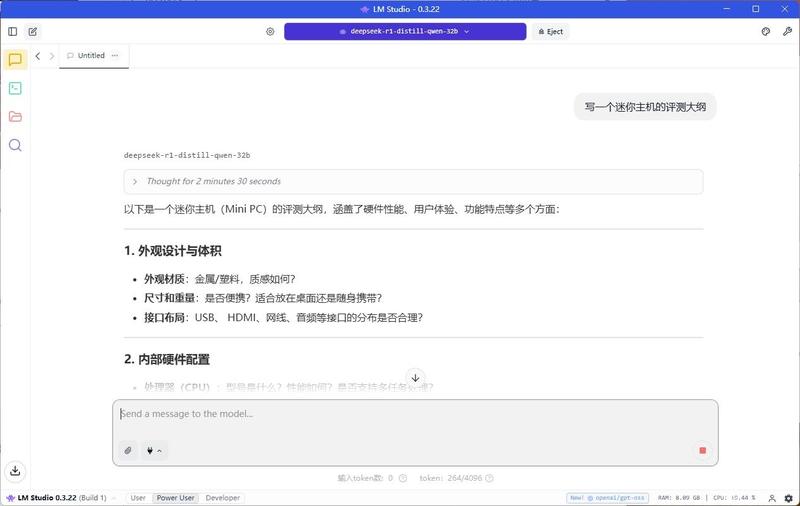
Task: Open the Developer terminal view in the sidebar
Action: tap(15, 88)
